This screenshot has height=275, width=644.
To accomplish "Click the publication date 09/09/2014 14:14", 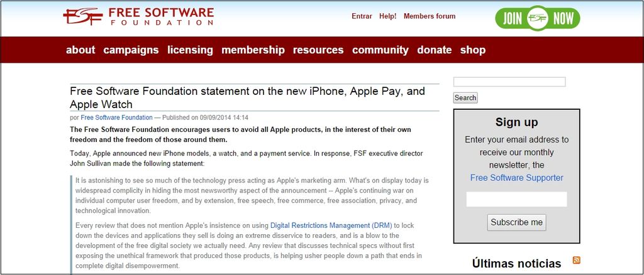I will (x=225, y=117).
